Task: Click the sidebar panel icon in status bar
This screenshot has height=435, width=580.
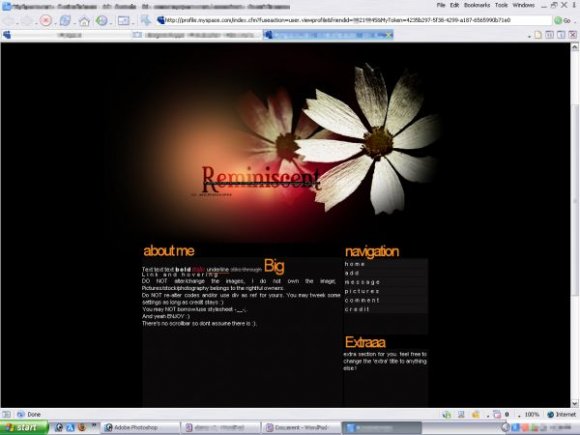Action: [6, 414]
